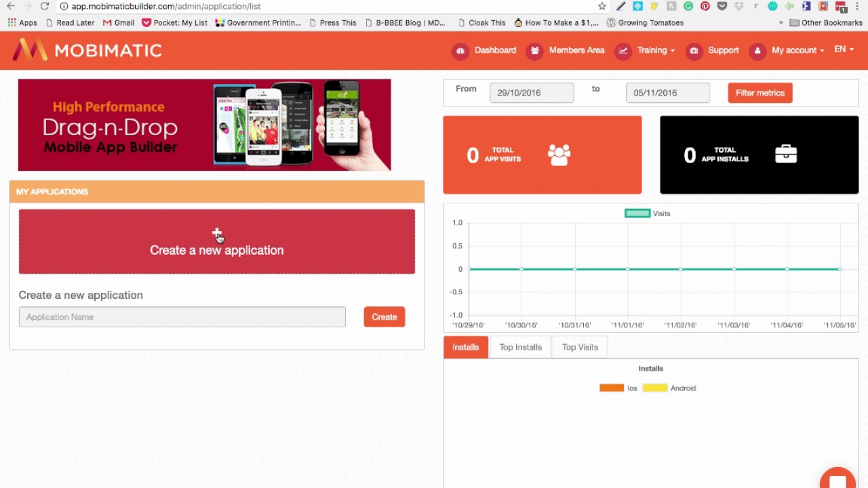This screenshot has height=488, width=868.
Task: Go back in browser history
Action: [x=11, y=6]
